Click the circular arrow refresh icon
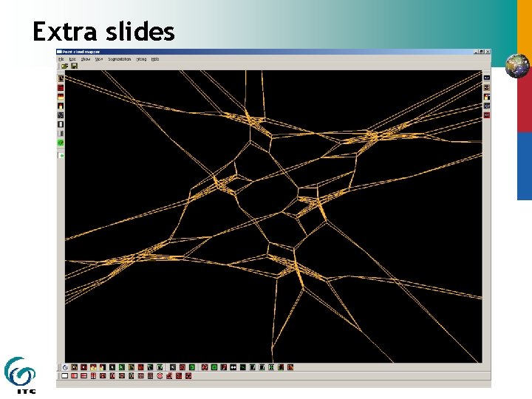532x399 pixels. [65, 367]
